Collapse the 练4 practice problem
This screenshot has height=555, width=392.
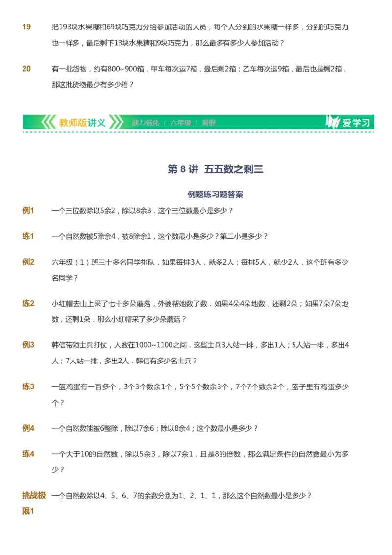[x=29, y=452]
